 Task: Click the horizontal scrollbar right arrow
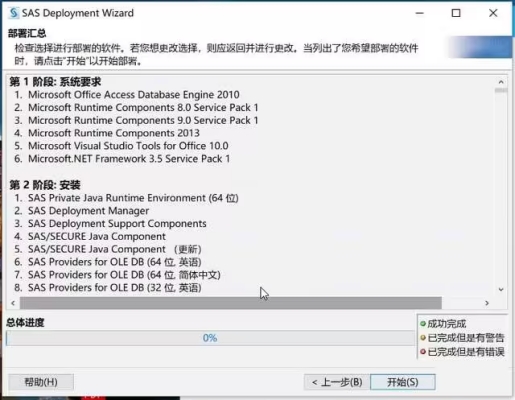coord(487,303)
